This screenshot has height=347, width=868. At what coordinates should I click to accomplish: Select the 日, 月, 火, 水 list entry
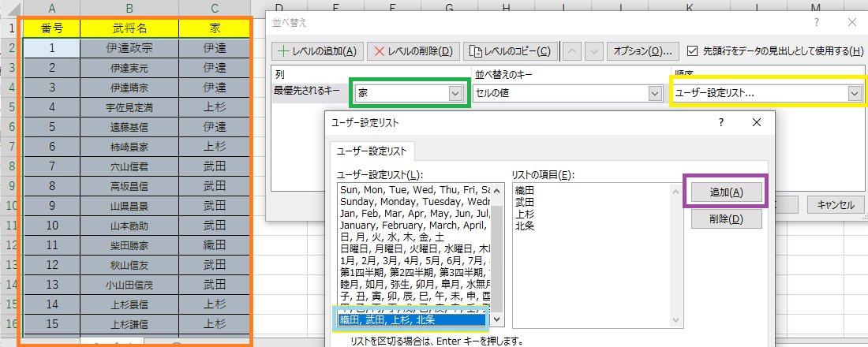413,237
